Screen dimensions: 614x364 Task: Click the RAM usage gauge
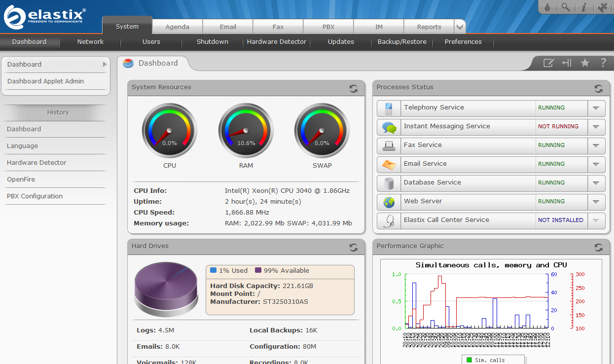pyautogui.click(x=246, y=131)
